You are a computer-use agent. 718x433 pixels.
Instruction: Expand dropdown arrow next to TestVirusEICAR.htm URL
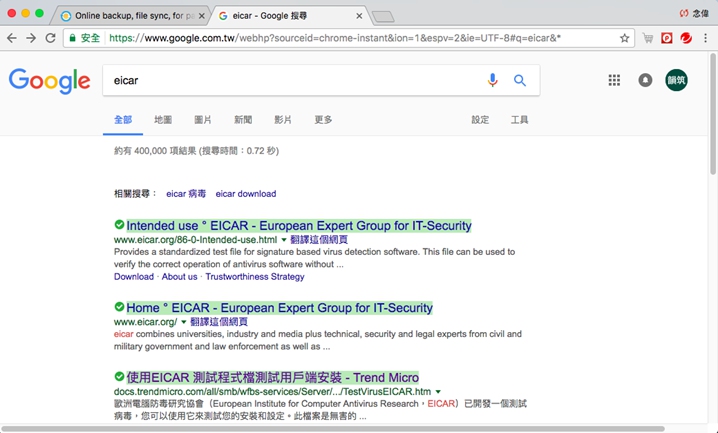point(438,392)
